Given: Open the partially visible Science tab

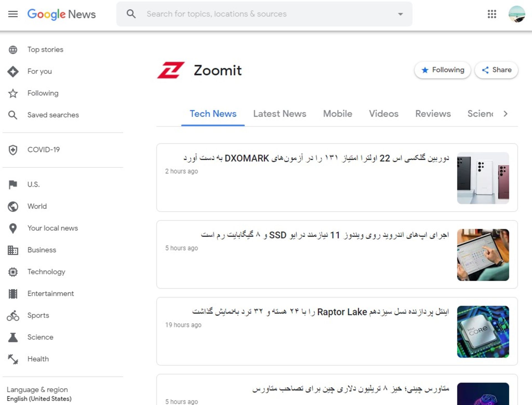Looking at the screenshot, I should point(480,114).
